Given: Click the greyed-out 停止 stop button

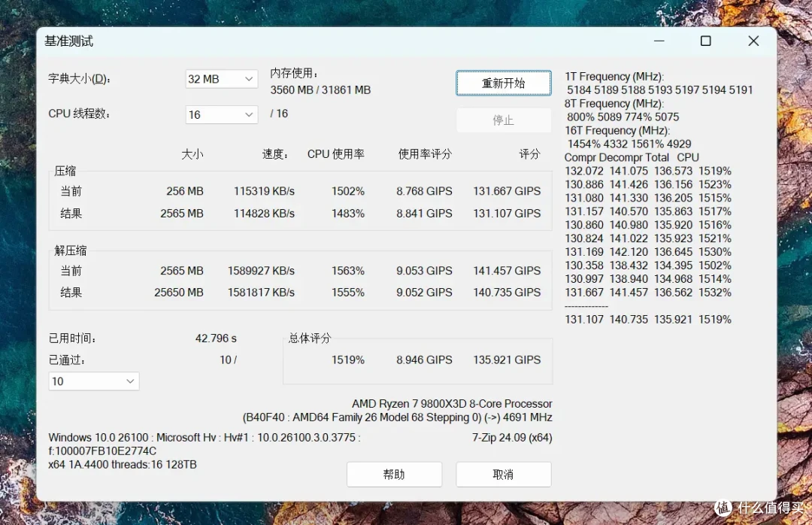Looking at the screenshot, I should pos(503,120).
